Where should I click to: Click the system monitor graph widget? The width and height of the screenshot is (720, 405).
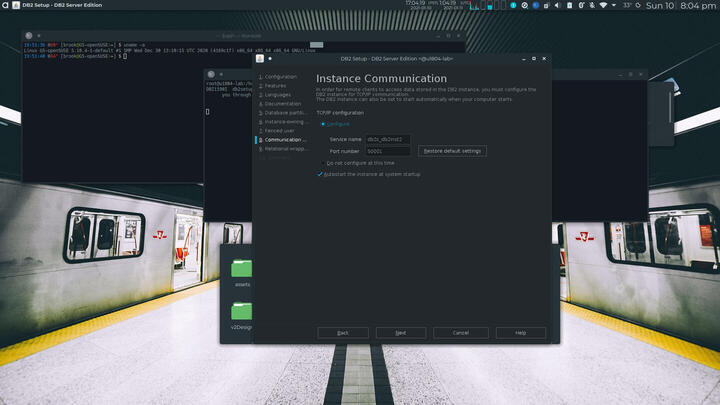click(x=489, y=5)
